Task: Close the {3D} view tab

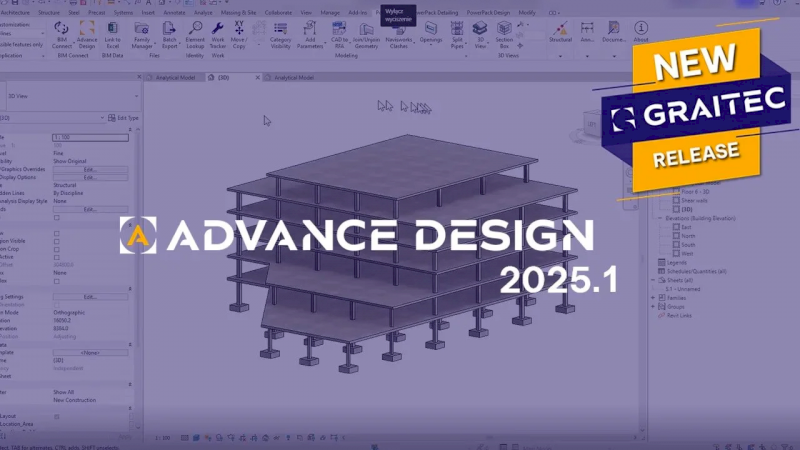Action: (257, 78)
